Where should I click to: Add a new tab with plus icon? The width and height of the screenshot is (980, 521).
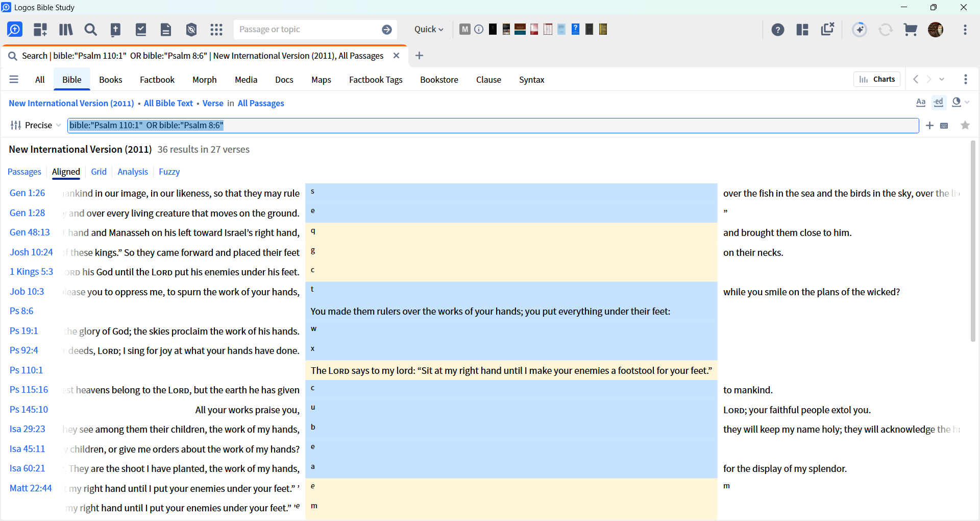click(419, 56)
